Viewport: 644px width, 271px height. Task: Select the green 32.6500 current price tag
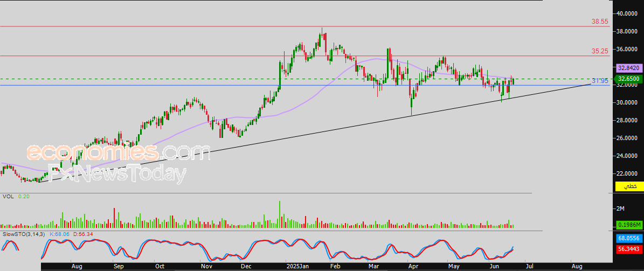[628, 79]
